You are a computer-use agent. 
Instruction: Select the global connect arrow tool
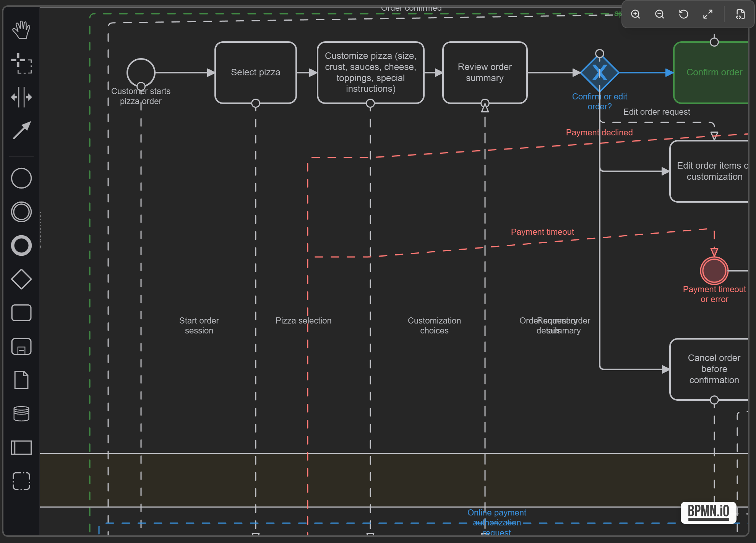coord(21,131)
